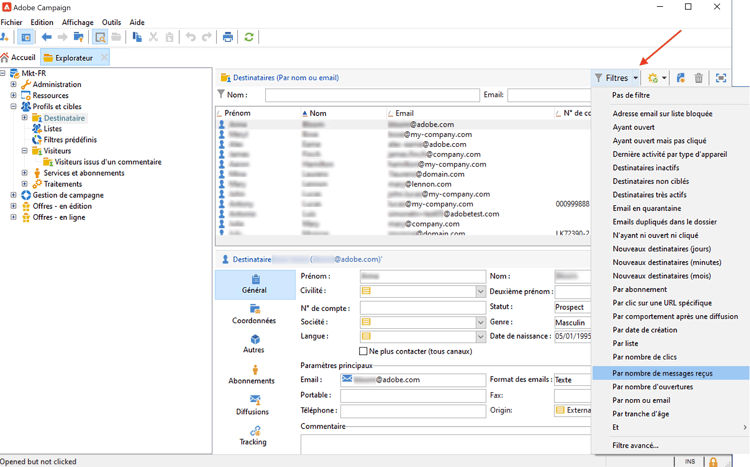Select 'Filtre avancé...' option
The height and width of the screenshot is (467, 750).
point(635,445)
